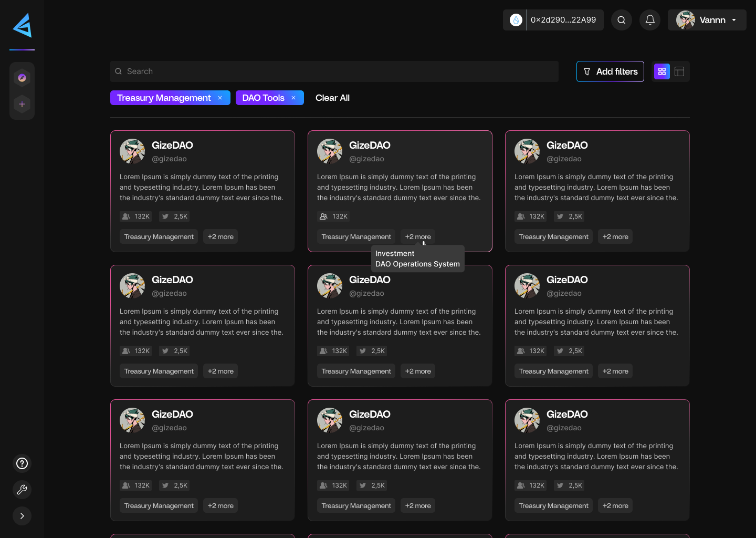Open the first GizeDAO card's avatar, top row

132,151
